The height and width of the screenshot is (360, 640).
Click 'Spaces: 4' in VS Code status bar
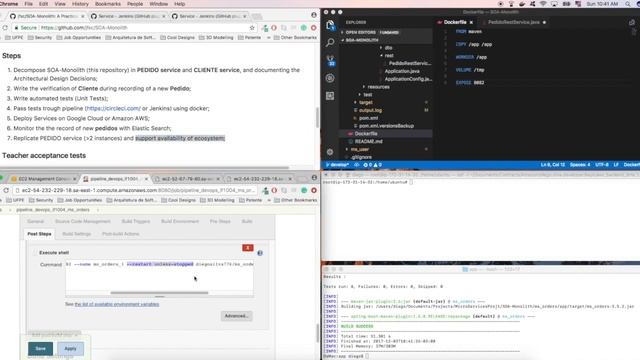coord(580,165)
